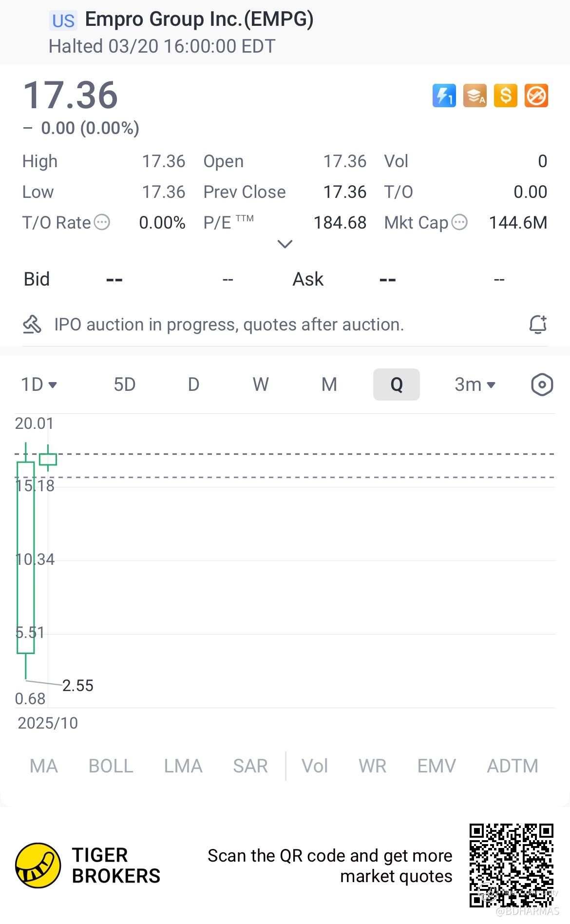
Task: Tap the orange crossed-circle restriction icon
Action: click(x=536, y=96)
